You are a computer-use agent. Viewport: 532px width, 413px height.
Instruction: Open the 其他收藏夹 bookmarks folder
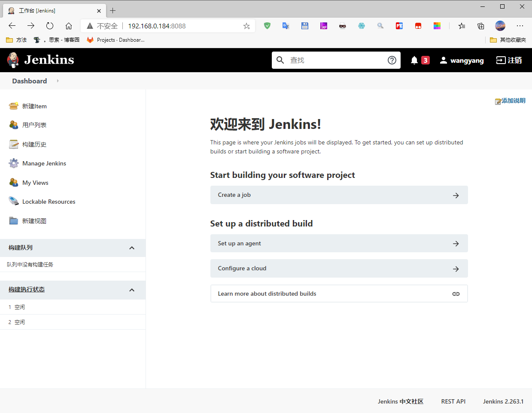[x=508, y=40]
